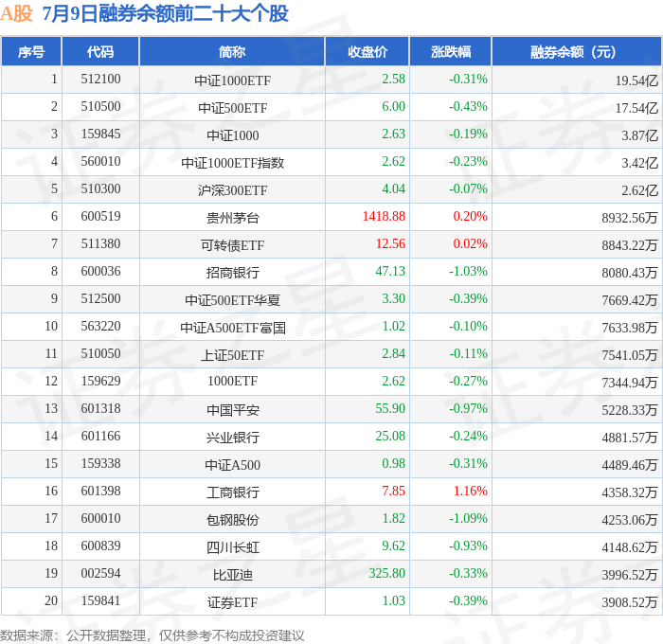Screen dimensions: 663x644
Task: Click the name 中证500ETF in row 2
Action: pyautogui.click(x=233, y=108)
